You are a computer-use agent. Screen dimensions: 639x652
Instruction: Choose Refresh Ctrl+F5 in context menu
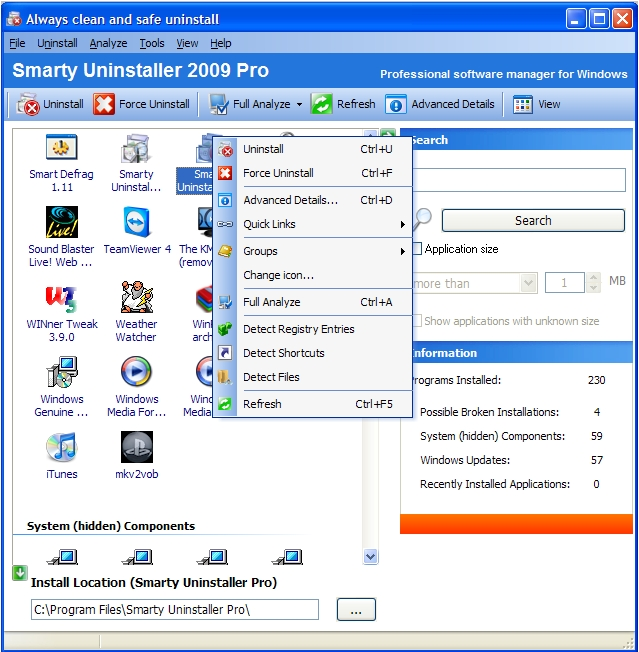[x=313, y=404]
